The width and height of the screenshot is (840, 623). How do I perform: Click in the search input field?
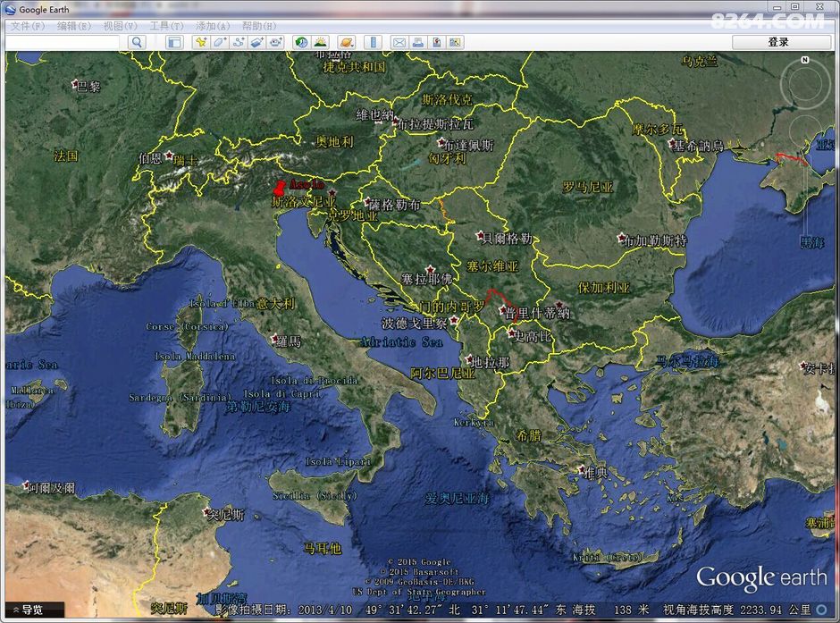(x=63, y=42)
